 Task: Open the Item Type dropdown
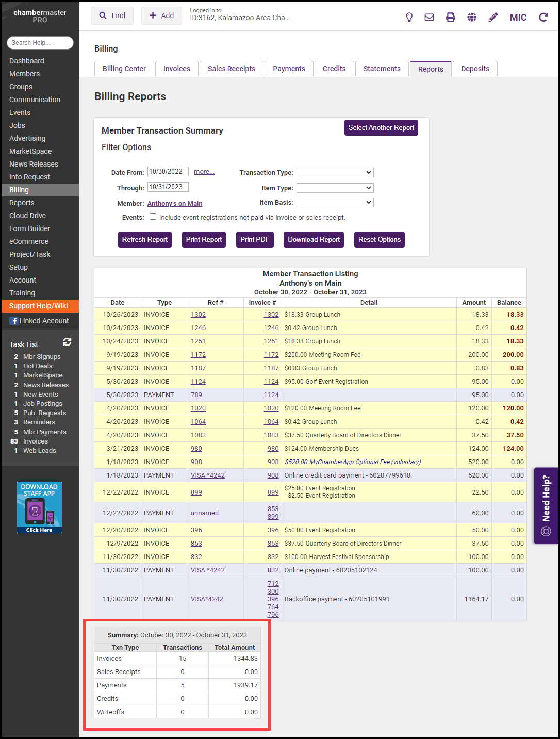335,188
